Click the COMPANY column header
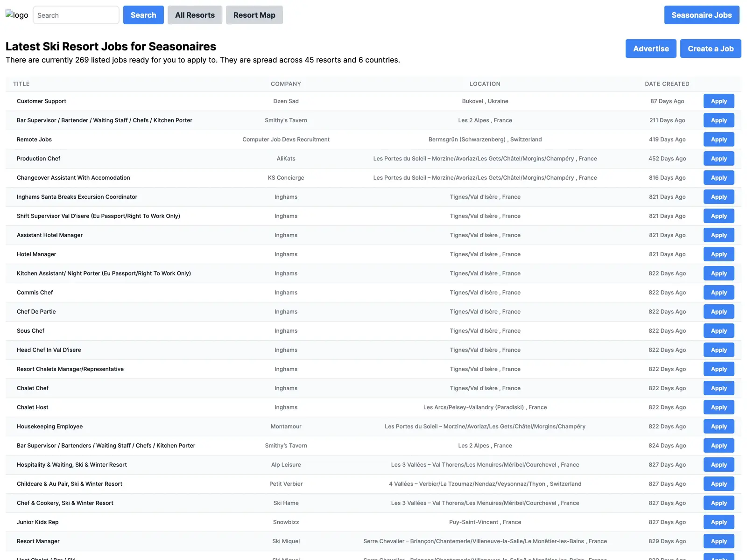 [286, 84]
